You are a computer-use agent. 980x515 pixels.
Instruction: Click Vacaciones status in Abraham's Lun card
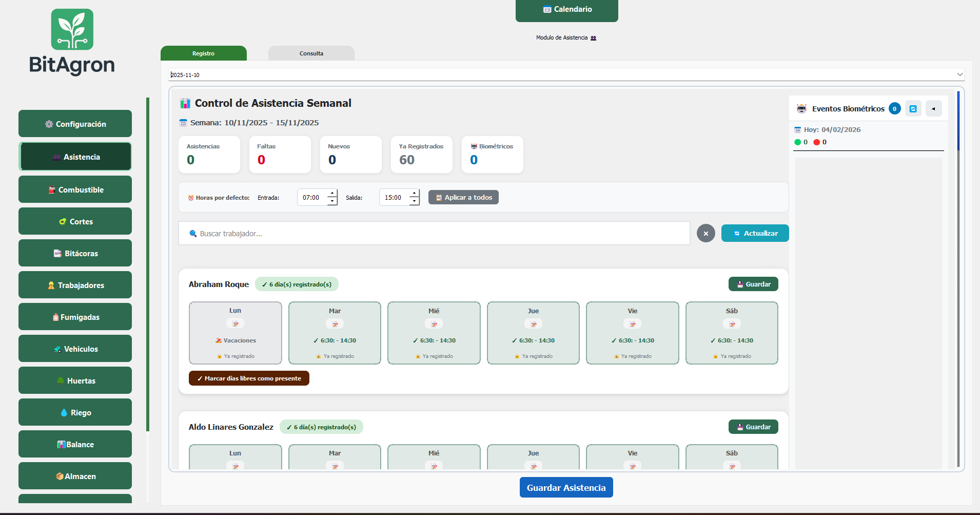click(x=236, y=340)
